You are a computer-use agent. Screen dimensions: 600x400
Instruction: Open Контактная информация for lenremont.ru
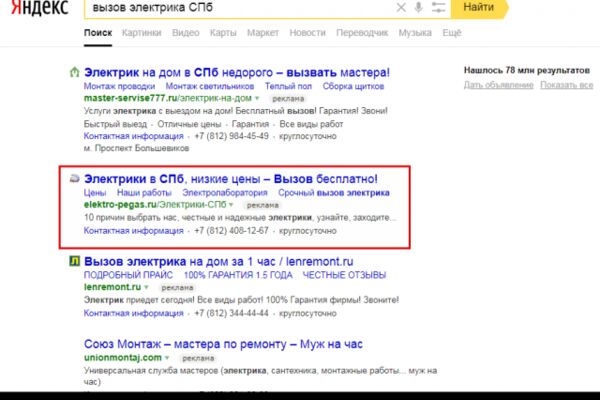pos(134,313)
